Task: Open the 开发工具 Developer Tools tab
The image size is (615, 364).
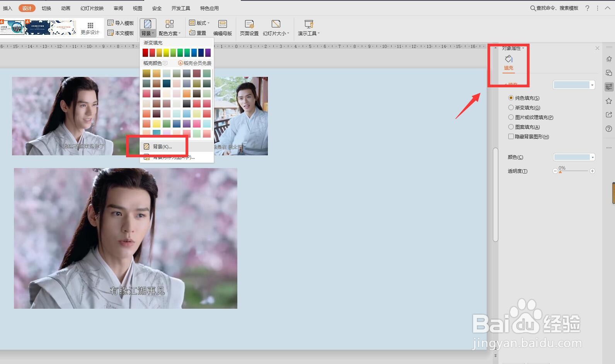Action: (181, 8)
